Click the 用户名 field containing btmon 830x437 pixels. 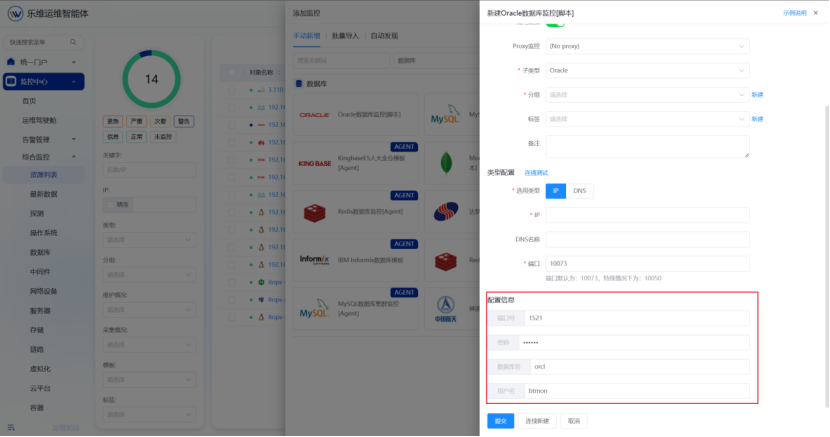(x=637, y=391)
